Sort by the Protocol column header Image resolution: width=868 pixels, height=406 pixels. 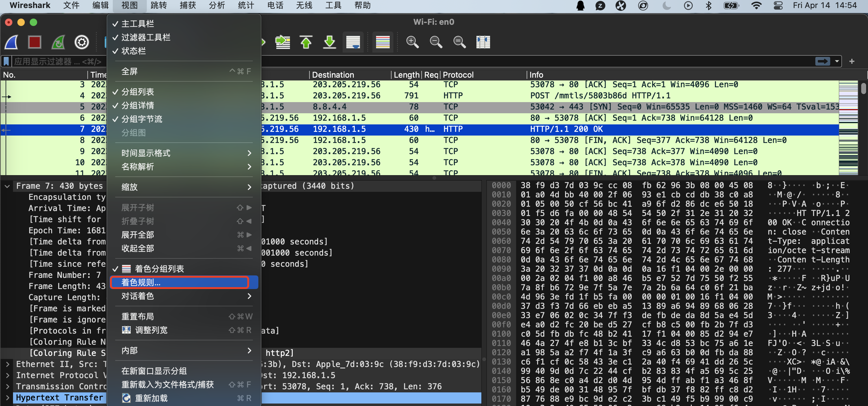(x=483, y=75)
